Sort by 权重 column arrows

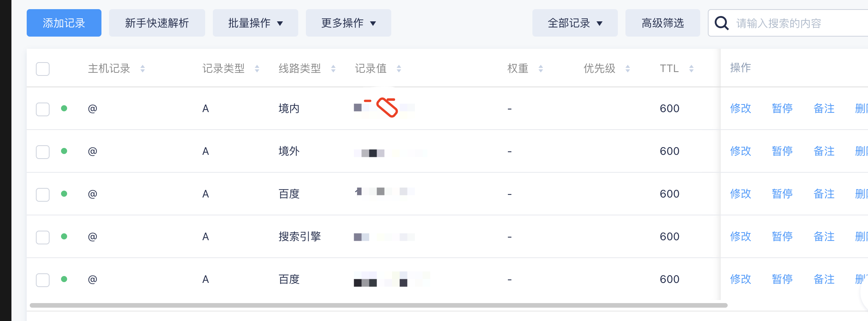(x=541, y=69)
